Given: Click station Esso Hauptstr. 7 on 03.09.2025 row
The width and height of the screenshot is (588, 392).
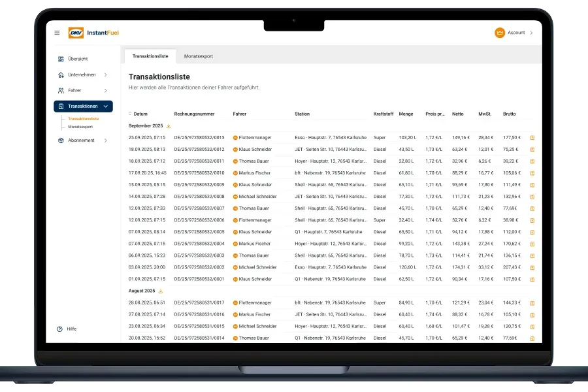Looking at the screenshot, I should 331,267.
